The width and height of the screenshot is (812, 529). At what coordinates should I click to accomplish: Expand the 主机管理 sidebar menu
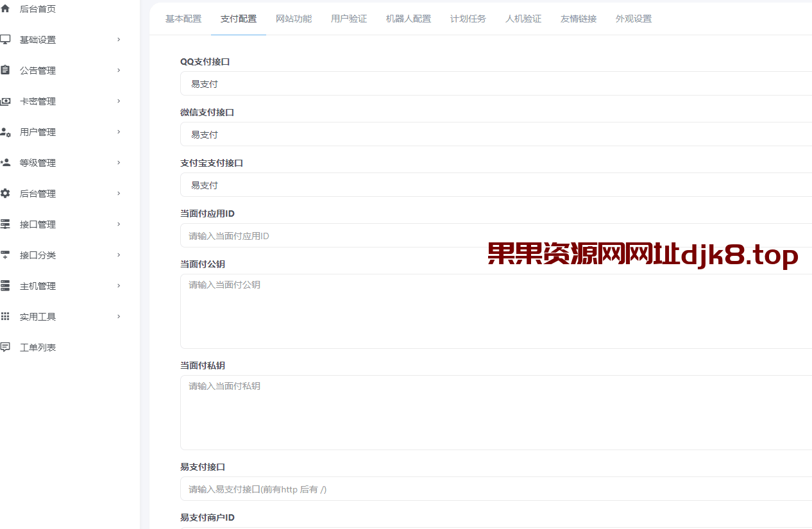coord(117,285)
